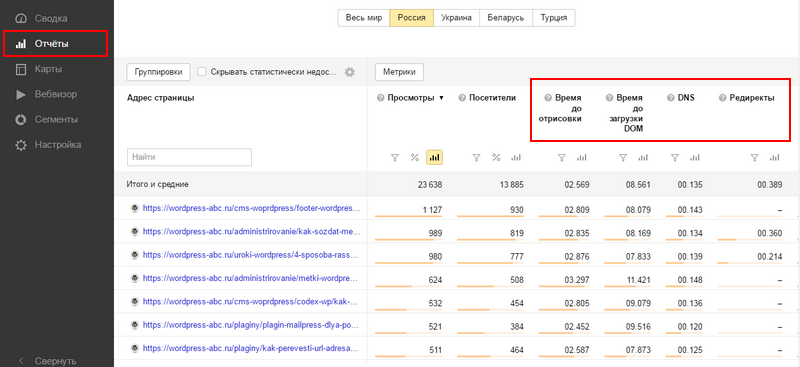Collapse the sidebar with Свернуть
Image resolution: width=800 pixels, height=367 pixels.
tap(57, 361)
